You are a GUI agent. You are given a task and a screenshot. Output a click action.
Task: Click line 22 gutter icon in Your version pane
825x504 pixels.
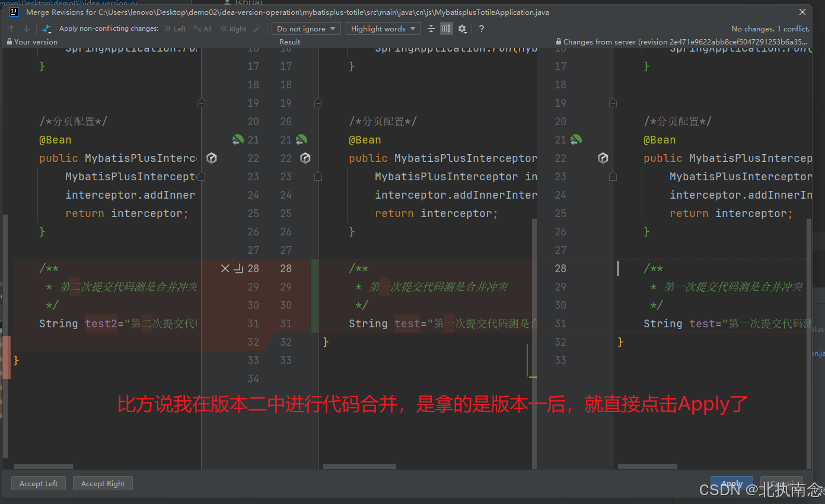click(x=212, y=158)
